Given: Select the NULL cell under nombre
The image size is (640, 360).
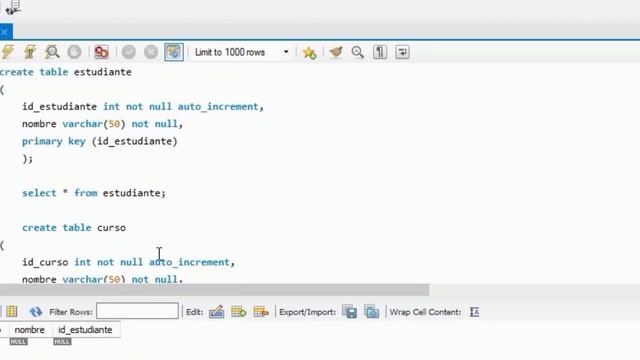Looking at the screenshot, I should (x=18, y=342).
